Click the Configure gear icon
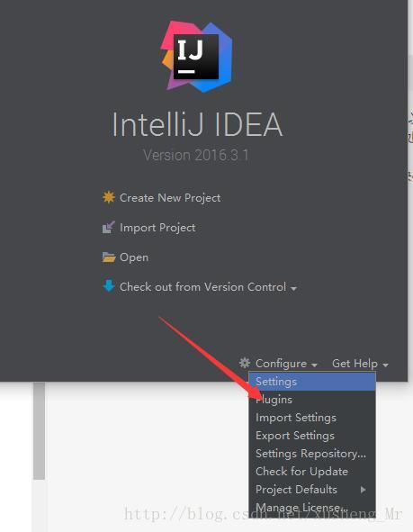The image size is (413, 532). (245, 363)
